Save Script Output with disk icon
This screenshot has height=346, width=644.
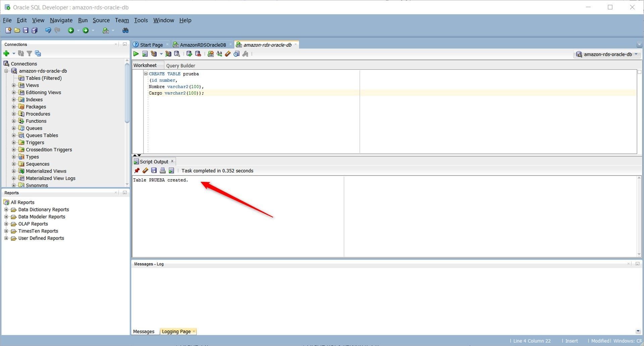click(154, 170)
